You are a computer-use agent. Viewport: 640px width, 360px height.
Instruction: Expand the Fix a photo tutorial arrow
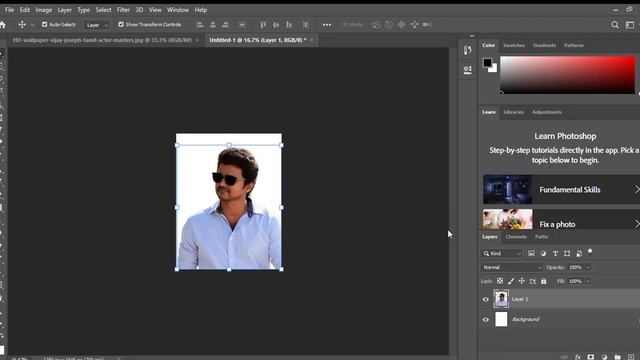click(x=637, y=224)
